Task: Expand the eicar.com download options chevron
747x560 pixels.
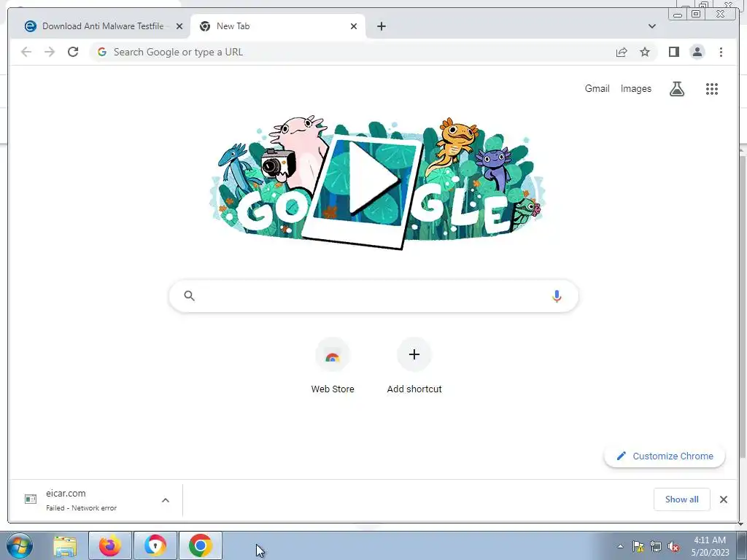Action: pos(166,500)
